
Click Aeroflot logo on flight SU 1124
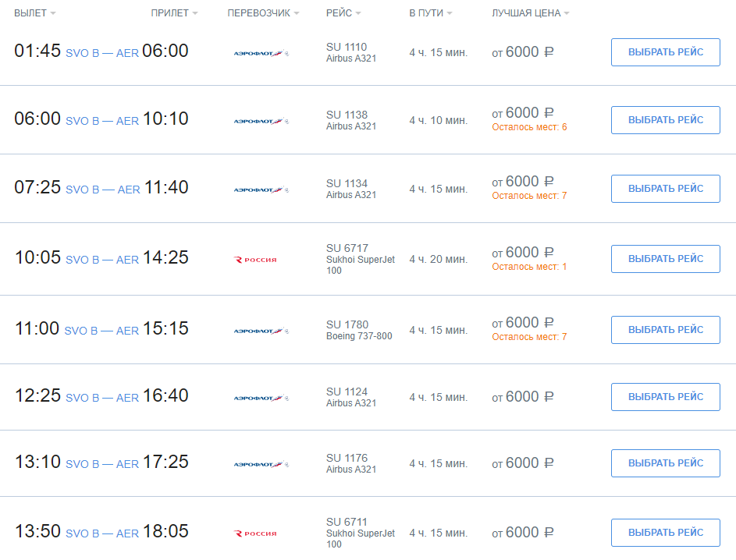[x=261, y=399]
